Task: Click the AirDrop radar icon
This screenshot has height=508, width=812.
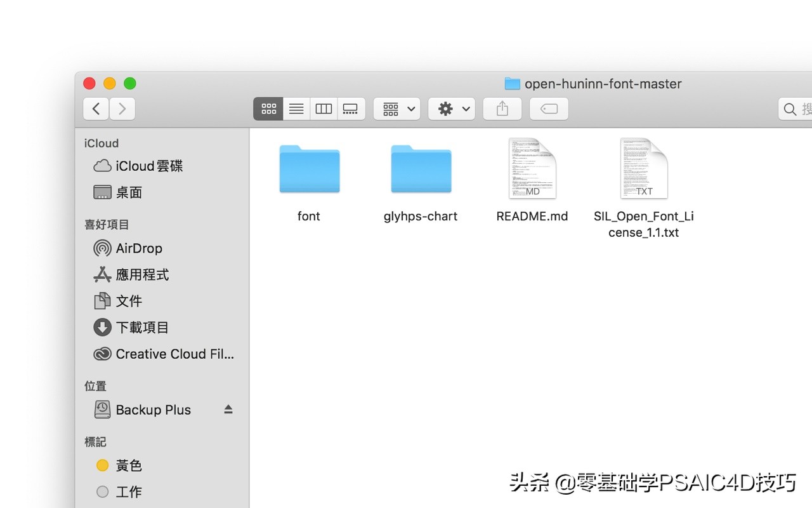Action: click(102, 248)
